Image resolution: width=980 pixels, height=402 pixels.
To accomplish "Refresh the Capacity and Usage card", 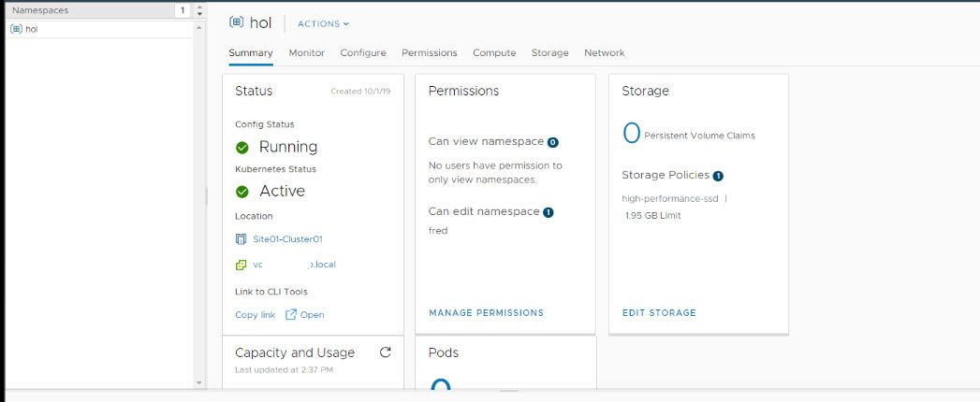I will [385, 352].
